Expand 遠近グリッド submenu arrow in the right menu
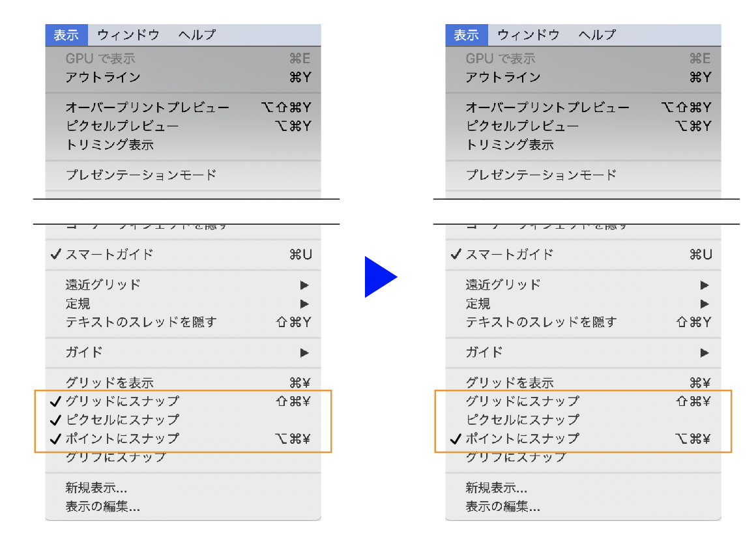This screenshot has height=550, width=756. click(x=705, y=285)
